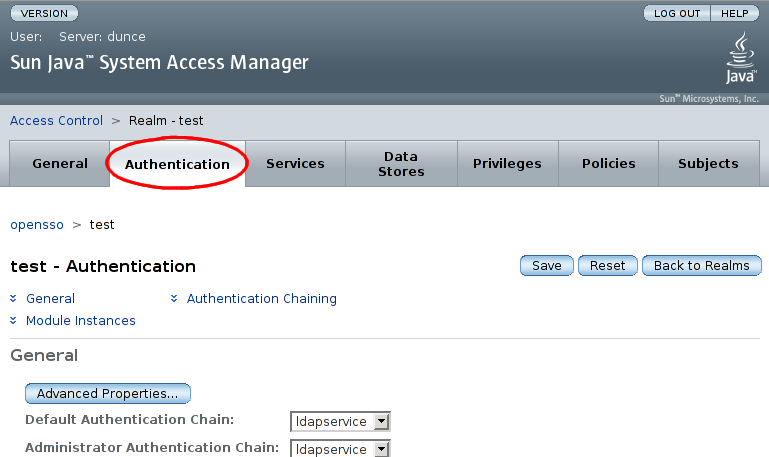Click the 'Server: dunce' header text
Image resolution: width=769 pixels, height=457 pixels.
(102, 37)
